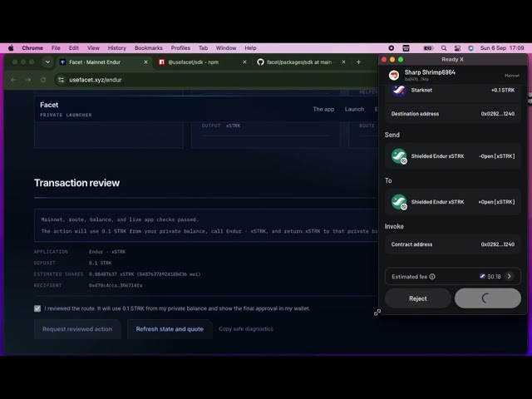Open the Bookmarks menu
This screenshot has width=532, height=399.
point(149,48)
